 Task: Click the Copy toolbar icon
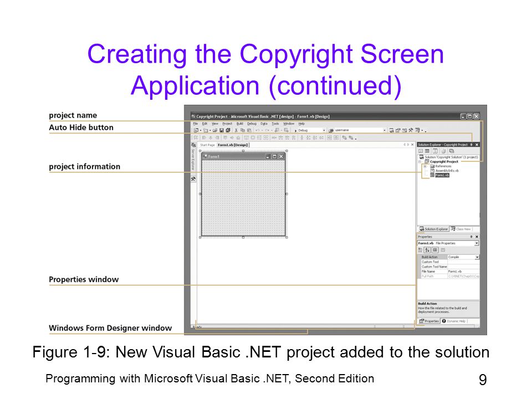point(243,130)
